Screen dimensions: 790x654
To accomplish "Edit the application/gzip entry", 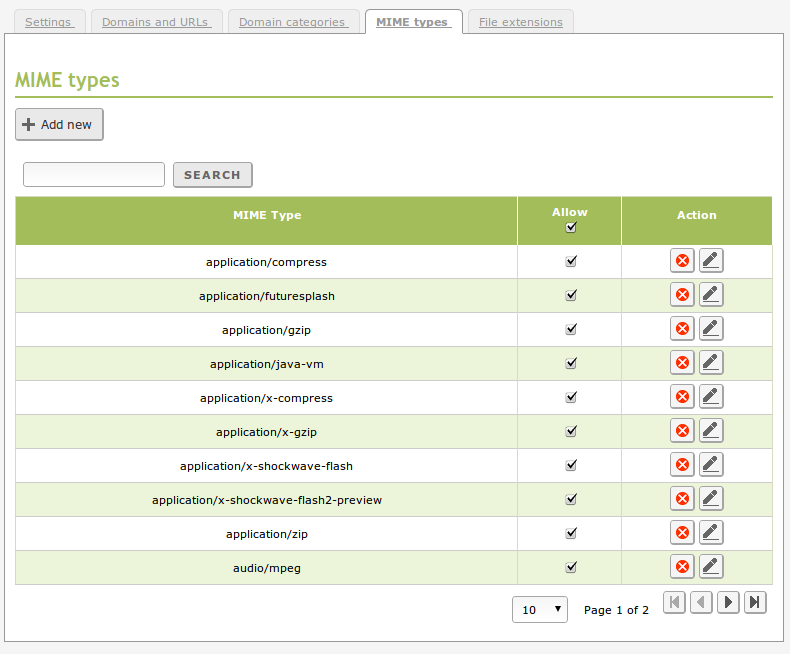I will point(711,329).
